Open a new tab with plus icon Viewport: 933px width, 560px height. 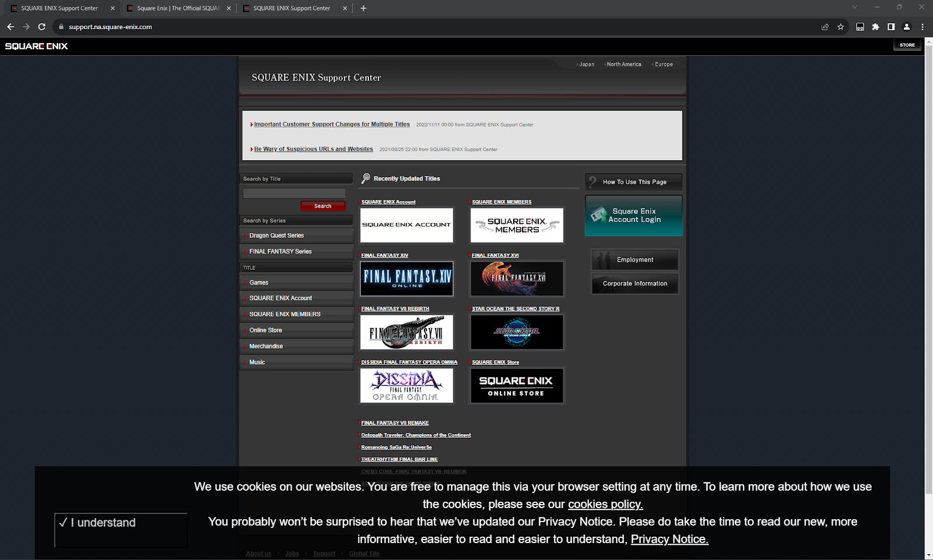[x=363, y=8]
